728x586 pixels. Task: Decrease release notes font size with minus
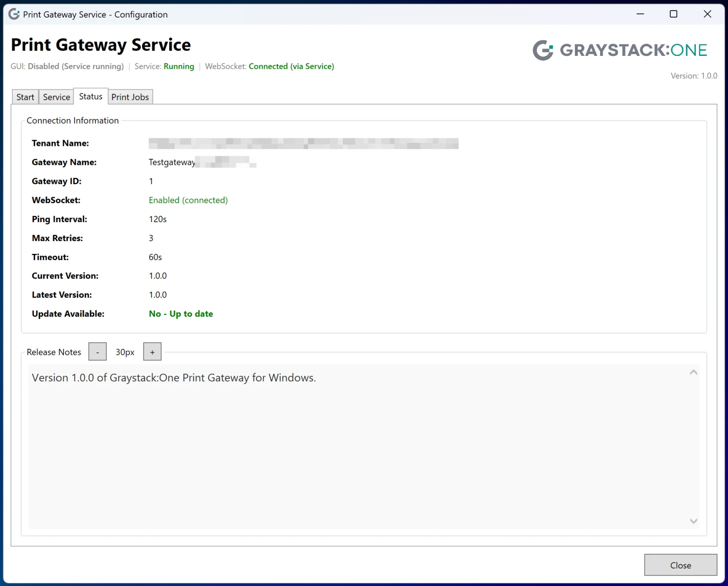98,352
